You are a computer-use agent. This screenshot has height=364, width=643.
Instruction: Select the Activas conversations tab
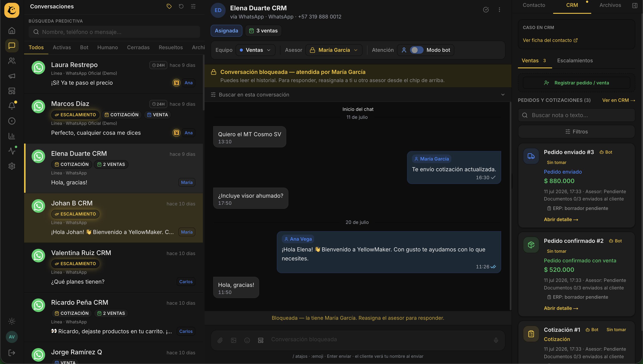pyautogui.click(x=62, y=47)
